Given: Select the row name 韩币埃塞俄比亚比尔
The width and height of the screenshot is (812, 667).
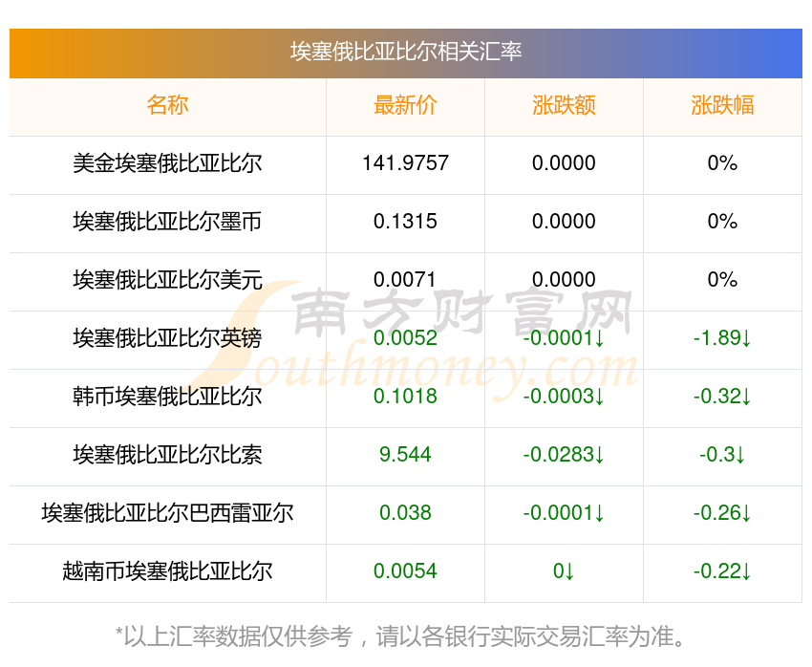Looking at the screenshot, I should [167, 397].
